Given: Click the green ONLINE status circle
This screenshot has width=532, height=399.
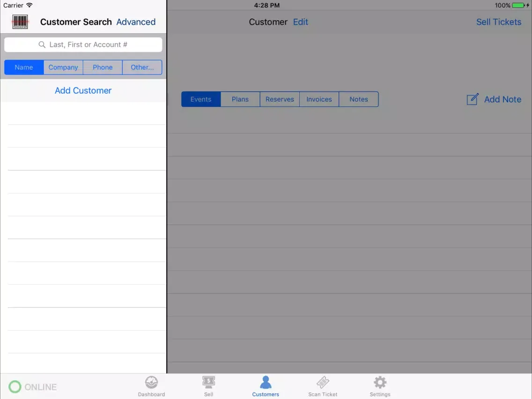Looking at the screenshot, I should pos(15,387).
